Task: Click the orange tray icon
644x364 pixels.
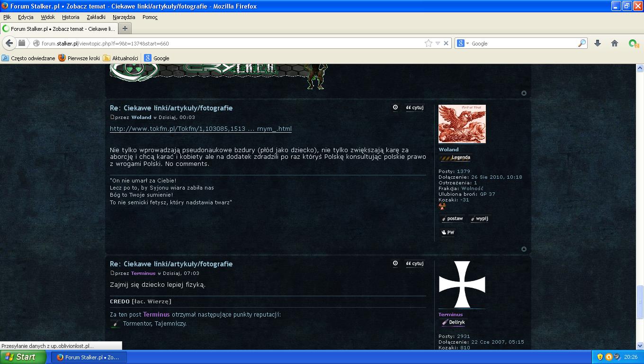Action: coord(609,357)
